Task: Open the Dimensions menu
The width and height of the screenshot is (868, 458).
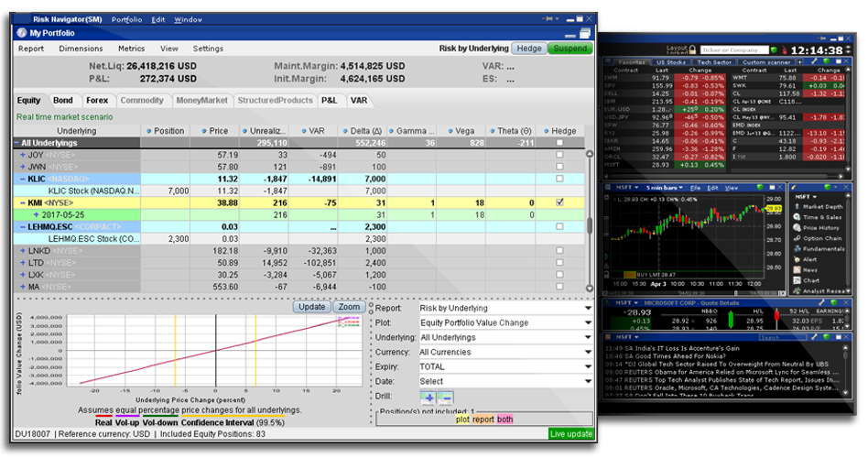Action: point(81,49)
